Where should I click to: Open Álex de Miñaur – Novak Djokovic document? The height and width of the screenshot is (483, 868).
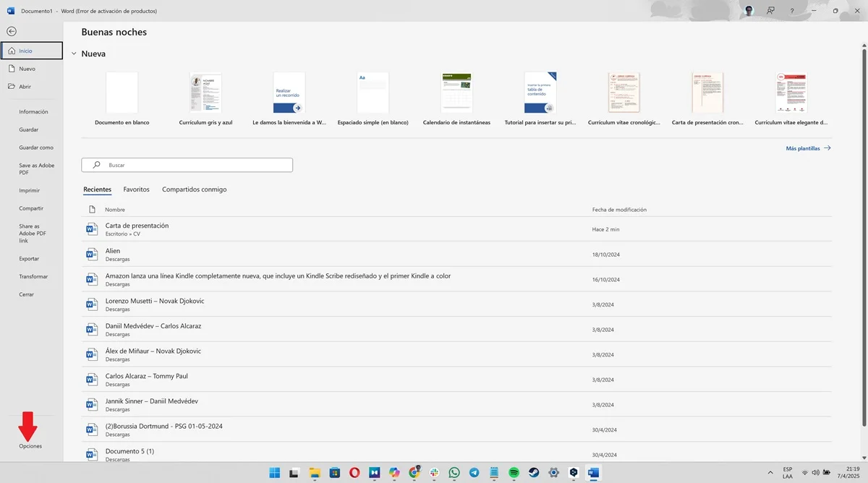pos(457,354)
